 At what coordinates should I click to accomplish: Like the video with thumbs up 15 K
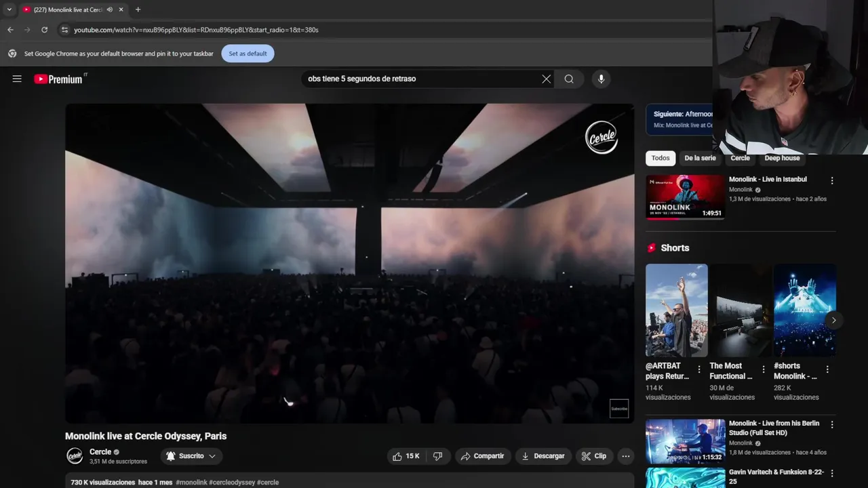click(406, 456)
